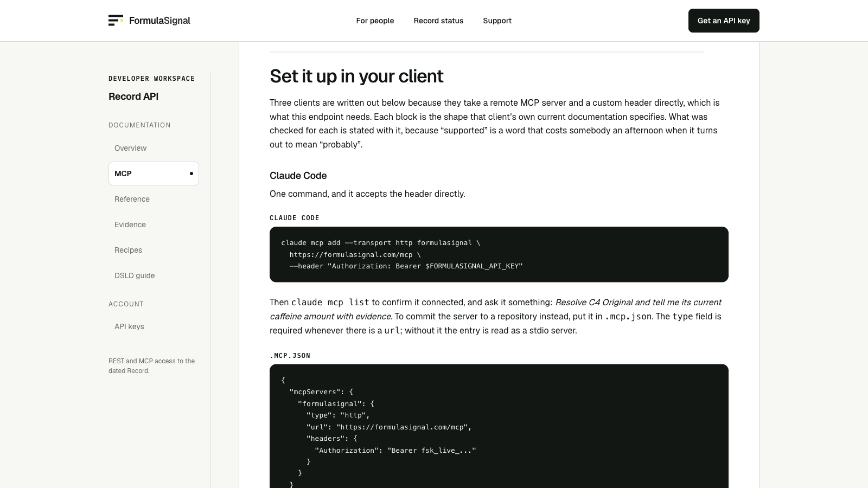868x488 pixels.
Task: Open the FormulaSignal home wordmark
Action: click(x=159, y=21)
